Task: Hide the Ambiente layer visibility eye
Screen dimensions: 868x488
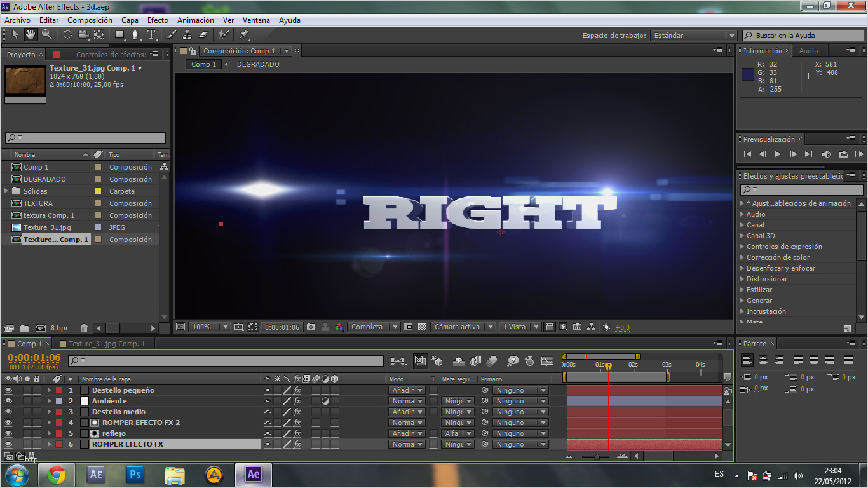Action: [x=8, y=401]
